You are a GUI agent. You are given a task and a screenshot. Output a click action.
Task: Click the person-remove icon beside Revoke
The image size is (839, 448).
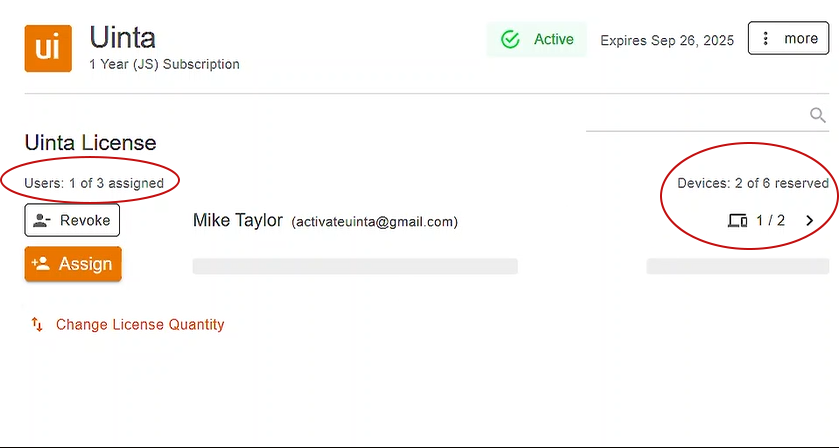43,220
